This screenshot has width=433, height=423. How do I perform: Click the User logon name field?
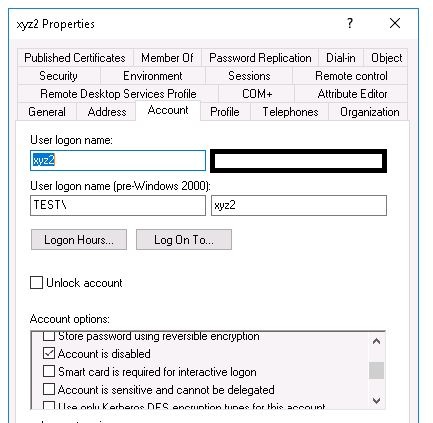[118, 160]
